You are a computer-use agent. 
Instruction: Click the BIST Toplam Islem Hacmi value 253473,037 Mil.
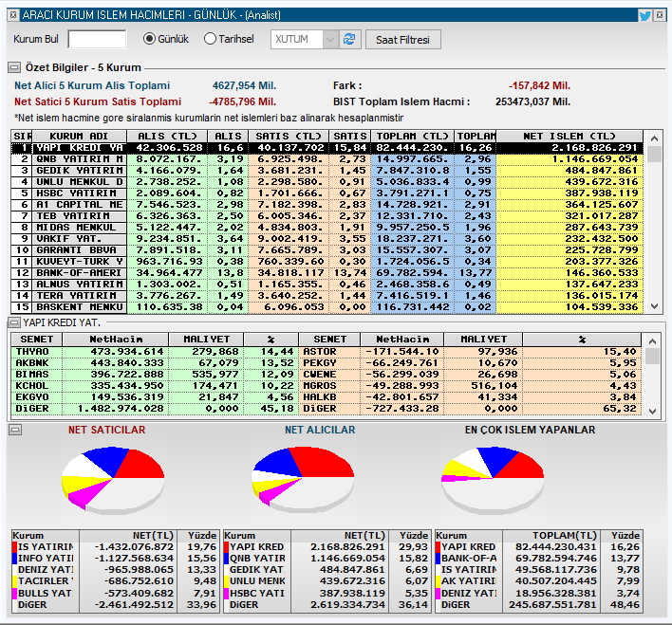532,101
